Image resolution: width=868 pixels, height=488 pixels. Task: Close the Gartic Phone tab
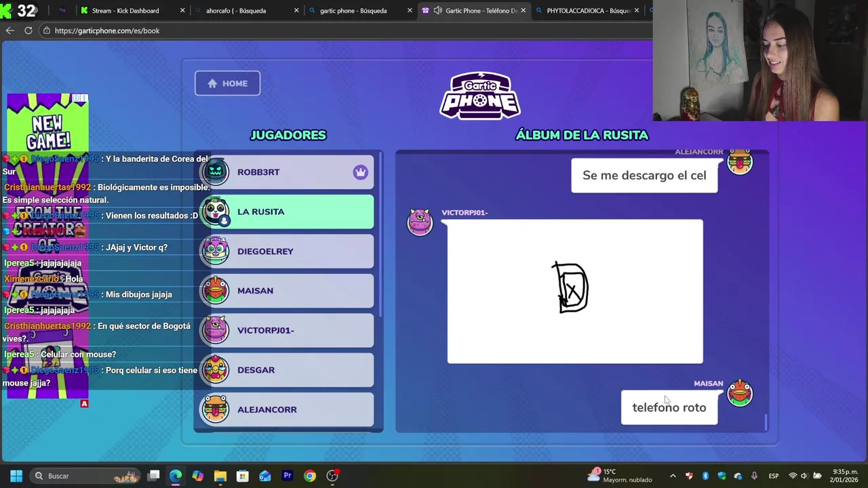(x=523, y=11)
